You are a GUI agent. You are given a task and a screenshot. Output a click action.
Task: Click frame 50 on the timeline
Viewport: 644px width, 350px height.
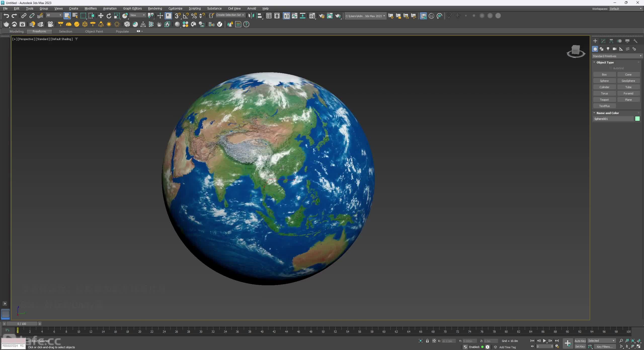323,331
